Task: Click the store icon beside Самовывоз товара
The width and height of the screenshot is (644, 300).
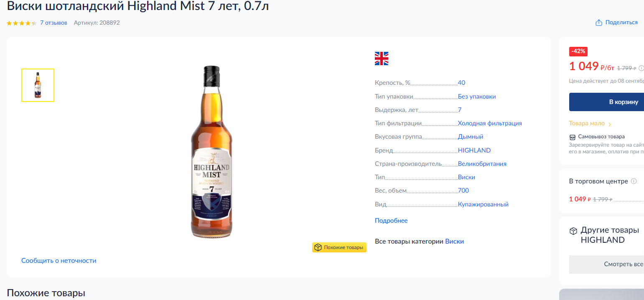Action: pyautogui.click(x=573, y=137)
